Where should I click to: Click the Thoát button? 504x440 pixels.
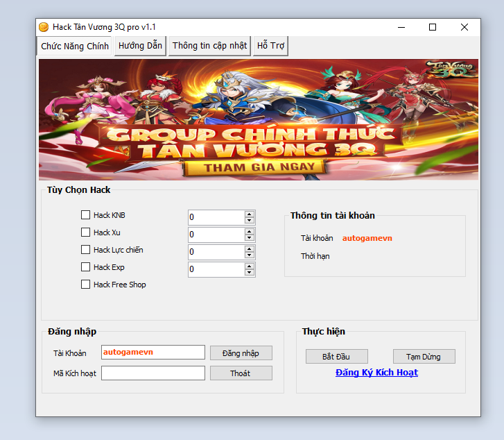pyautogui.click(x=241, y=373)
